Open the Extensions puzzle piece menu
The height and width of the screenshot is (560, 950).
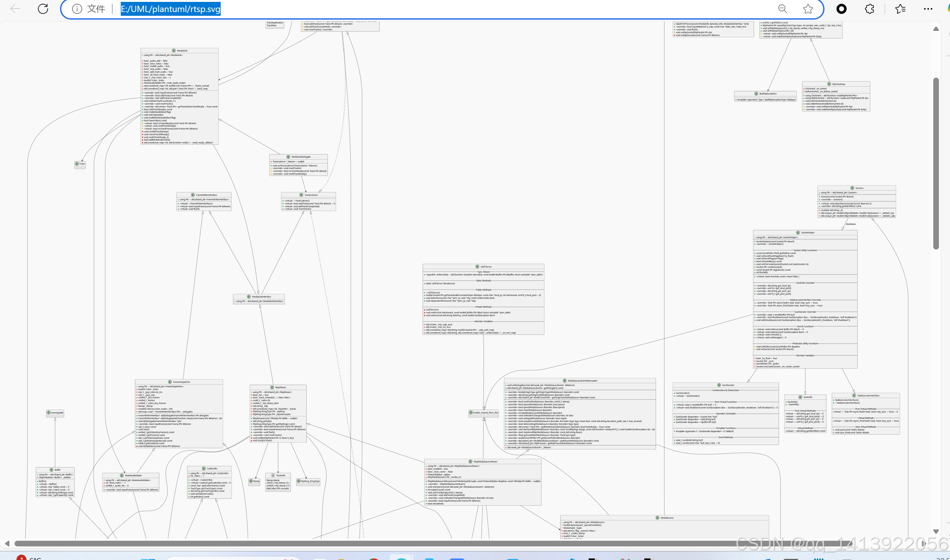tap(870, 9)
